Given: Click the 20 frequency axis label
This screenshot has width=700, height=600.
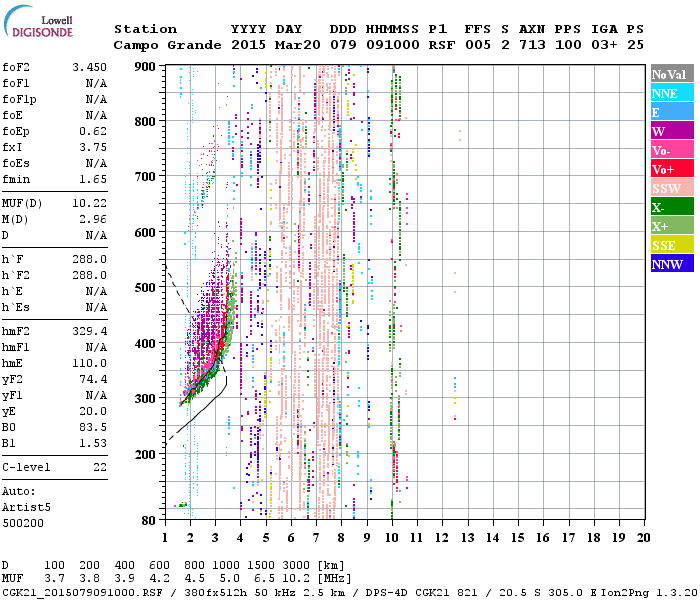Looking at the screenshot, I should tap(643, 538).
